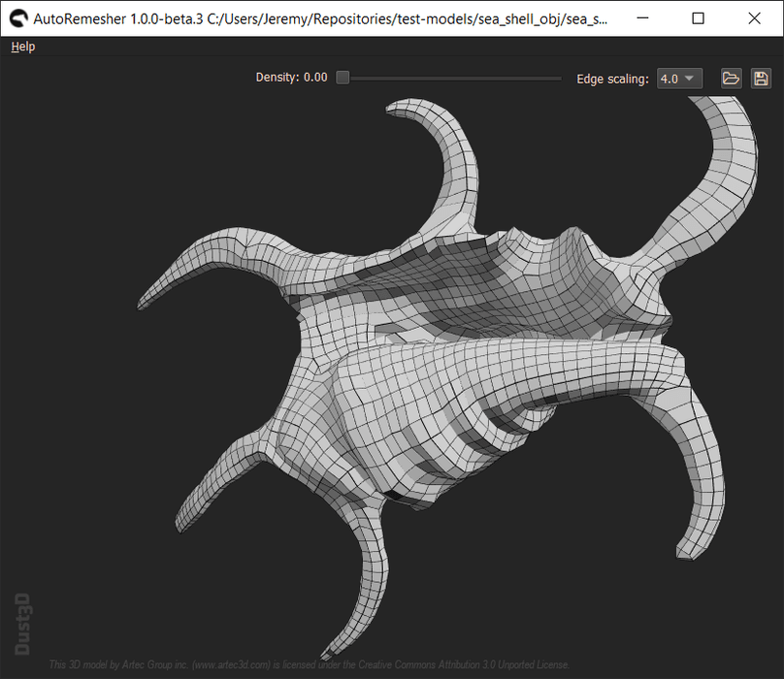Open the Help menu
This screenshot has width=784, height=679.
[22, 47]
